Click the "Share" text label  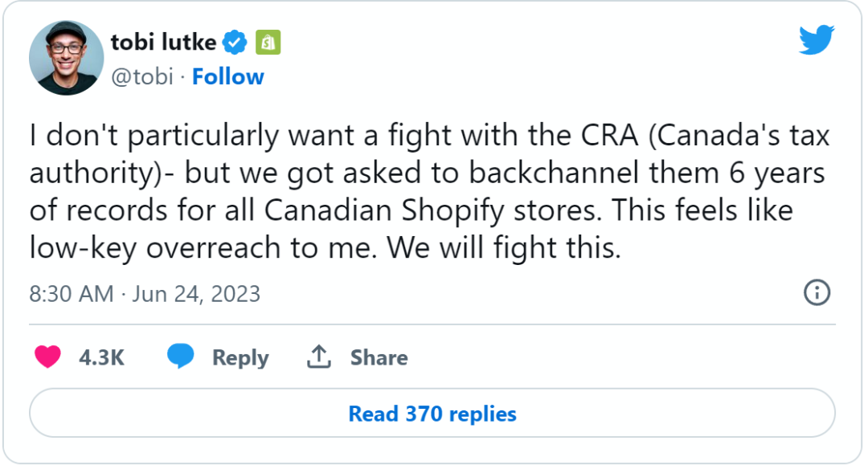379,357
